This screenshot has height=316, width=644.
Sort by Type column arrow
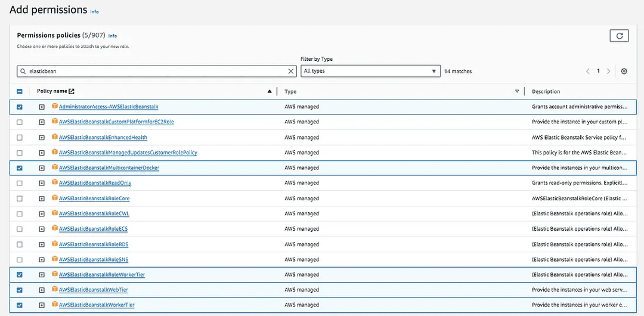(x=517, y=91)
